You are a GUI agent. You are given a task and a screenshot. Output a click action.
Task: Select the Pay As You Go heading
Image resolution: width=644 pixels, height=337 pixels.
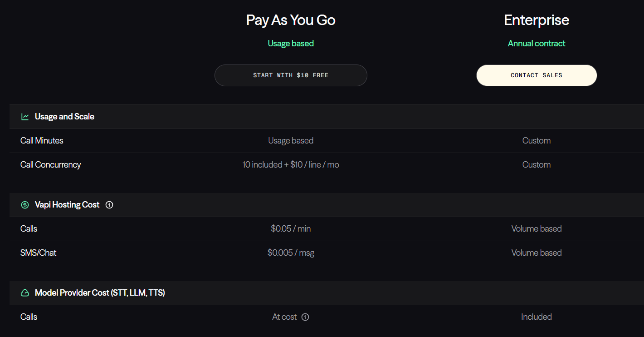291,20
